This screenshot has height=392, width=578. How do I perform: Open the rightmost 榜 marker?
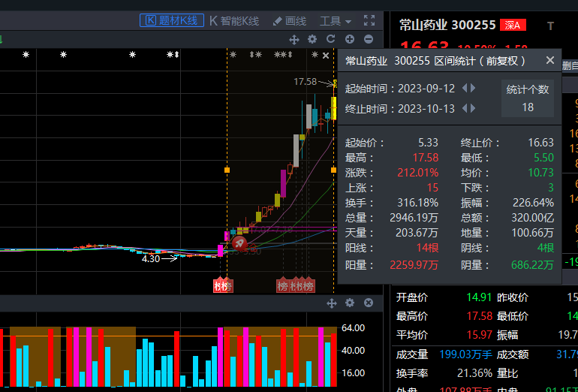tap(309, 285)
